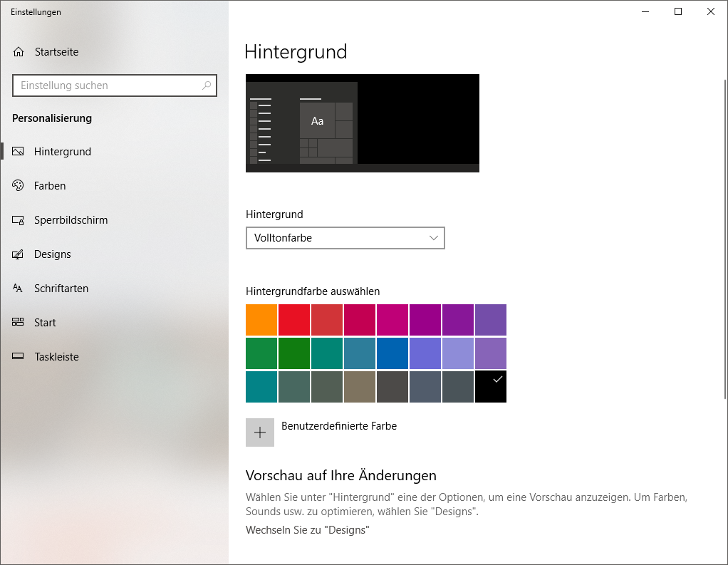Click the Vorschau auf Ihre Änderungen heading
728x565 pixels.
tap(340, 475)
